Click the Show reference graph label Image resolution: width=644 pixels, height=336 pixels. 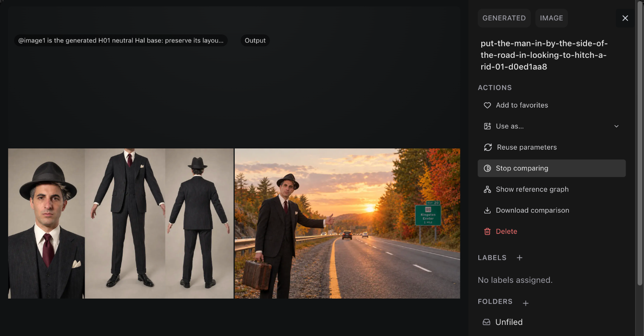tap(532, 189)
